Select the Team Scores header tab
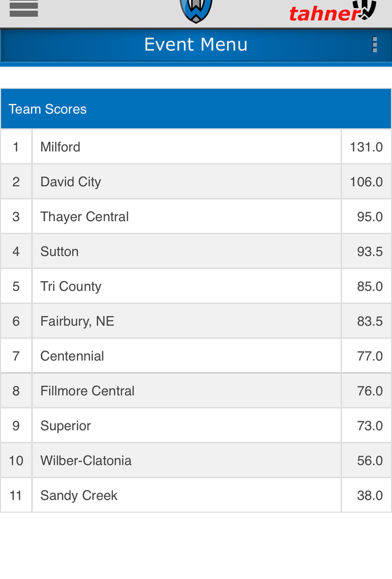The image size is (392, 579). point(48,109)
